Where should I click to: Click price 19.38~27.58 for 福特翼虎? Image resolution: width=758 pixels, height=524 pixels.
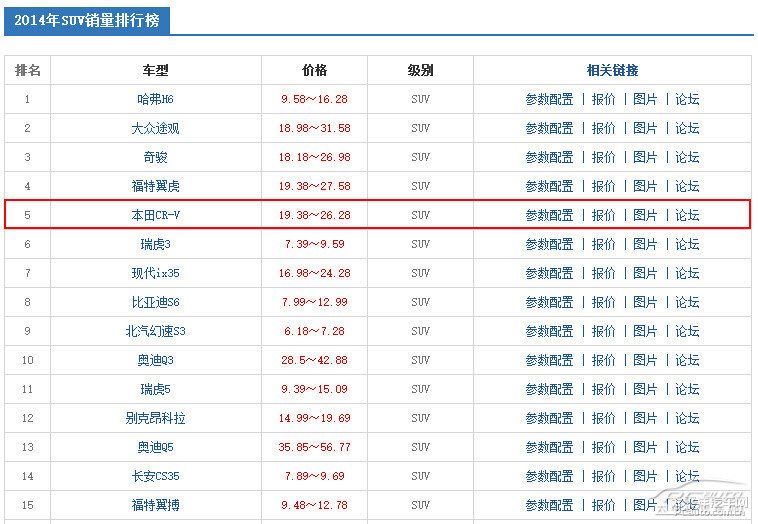point(314,186)
